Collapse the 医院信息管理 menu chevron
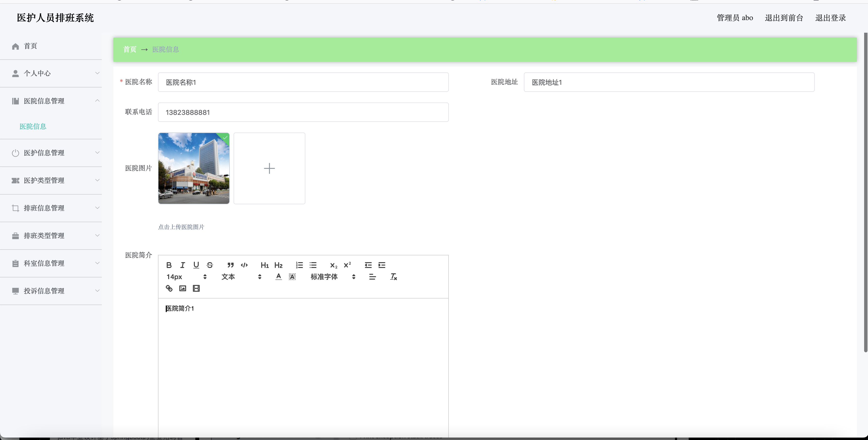868x440 pixels. (97, 101)
